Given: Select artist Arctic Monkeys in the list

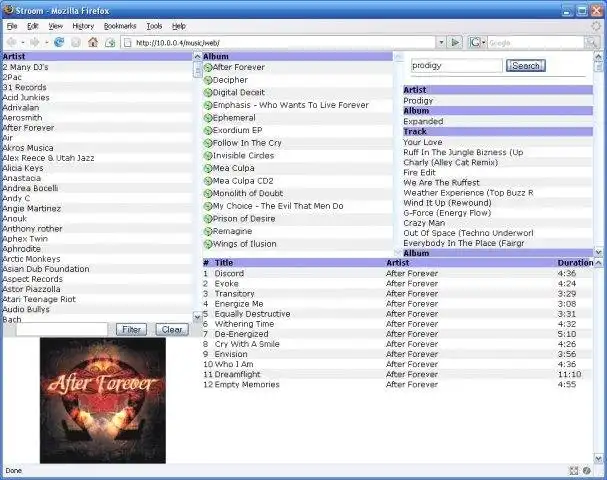Looking at the screenshot, I should click(31, 259).
